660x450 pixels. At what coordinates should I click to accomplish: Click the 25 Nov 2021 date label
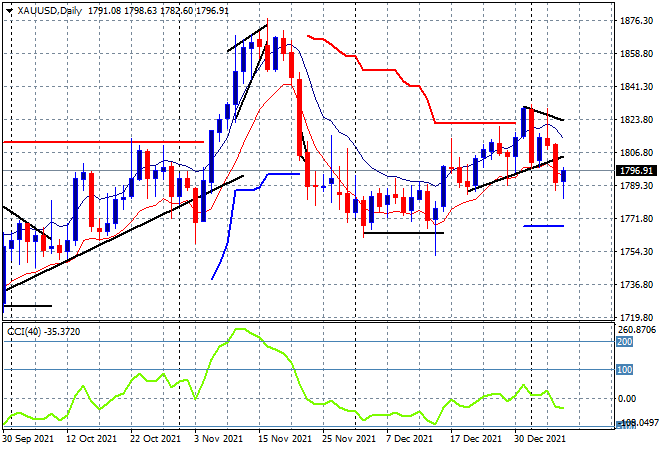[349, 439]
